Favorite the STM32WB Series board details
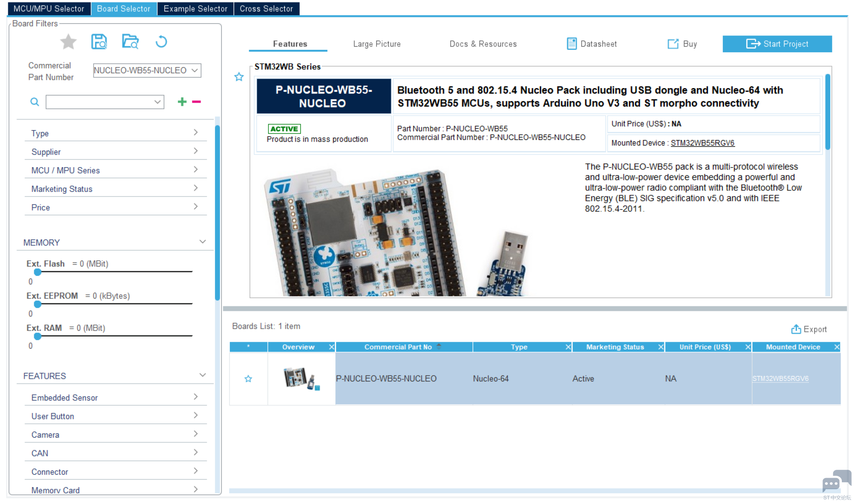Image resolution: width=855 pixels, height=504 pixels. pyautogui.click(x=239, y=77)
